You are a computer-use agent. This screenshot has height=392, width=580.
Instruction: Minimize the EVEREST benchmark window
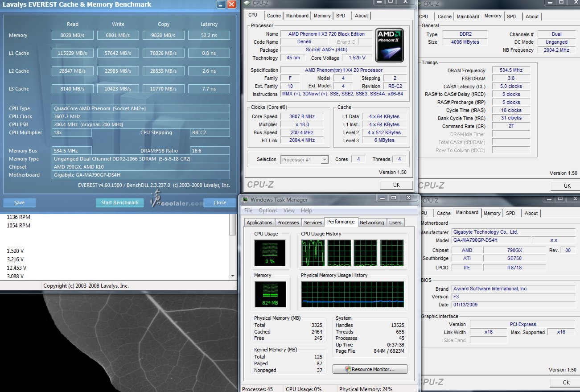[x=221, y=4]
